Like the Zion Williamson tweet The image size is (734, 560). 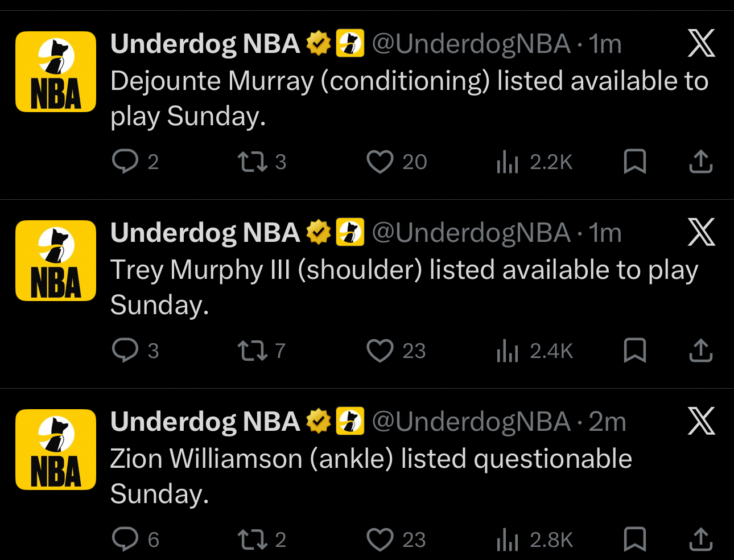(x=380, y=540)
